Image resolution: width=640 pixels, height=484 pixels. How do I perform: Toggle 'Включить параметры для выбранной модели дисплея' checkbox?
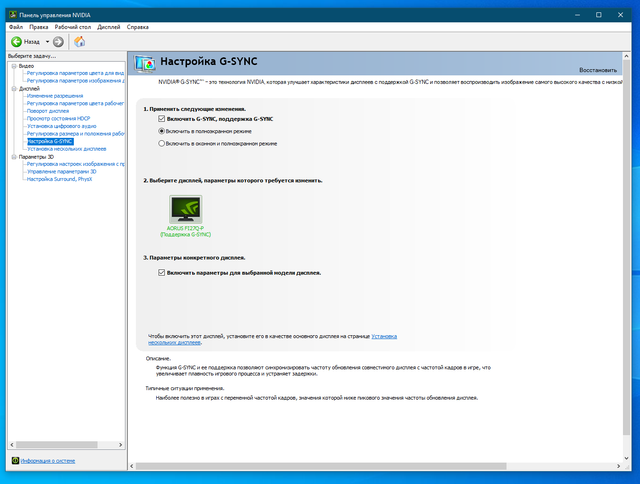[162, 272]
